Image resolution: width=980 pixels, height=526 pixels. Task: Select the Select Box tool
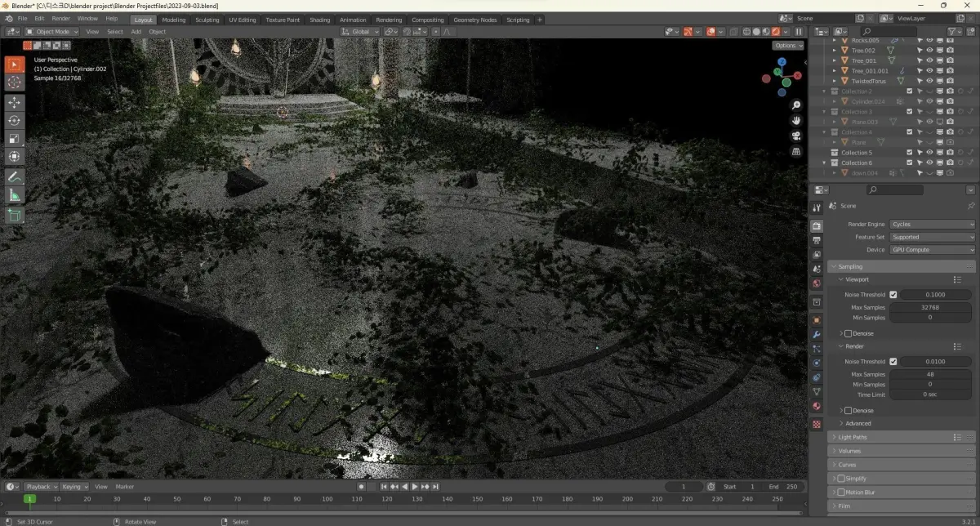(15, 65)
